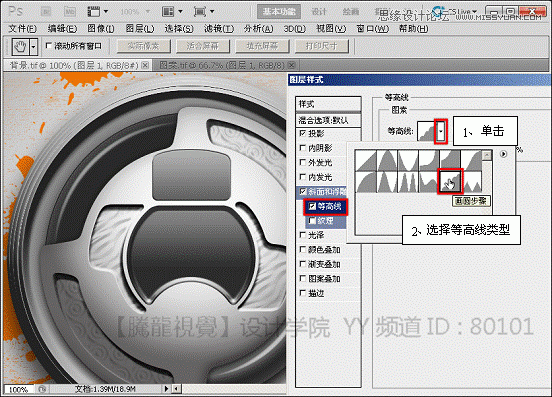Expand the View Extras dropdown arrow
This screenshot has width=552, height=397.
click(106, 12)
